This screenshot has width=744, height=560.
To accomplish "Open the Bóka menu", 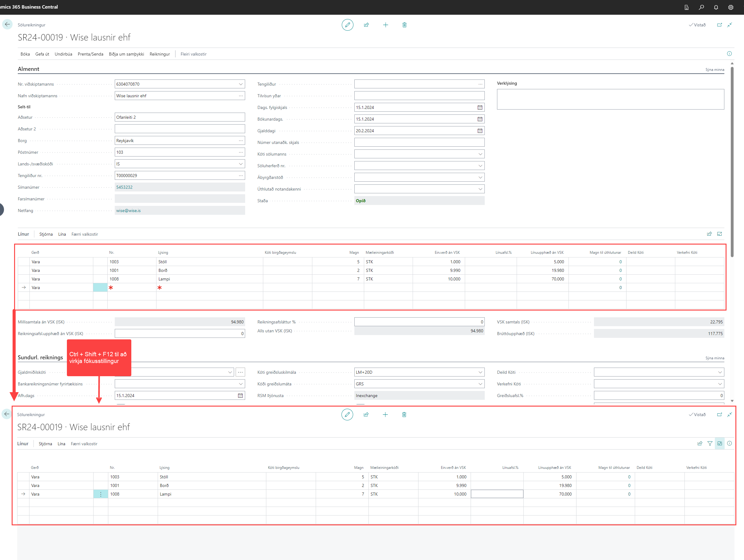I will [25, 54].
